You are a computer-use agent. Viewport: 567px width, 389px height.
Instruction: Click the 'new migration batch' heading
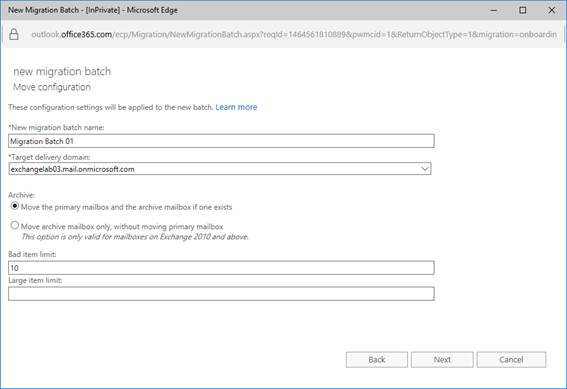pyautogui.click(x=62, y=71)
